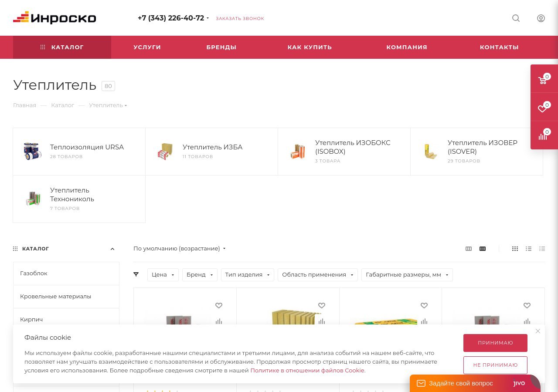The image size is (558, 392).
Task: Open Утеплитель ИЗОВЕР category thumbnail
Action: (x=430, y=151)
